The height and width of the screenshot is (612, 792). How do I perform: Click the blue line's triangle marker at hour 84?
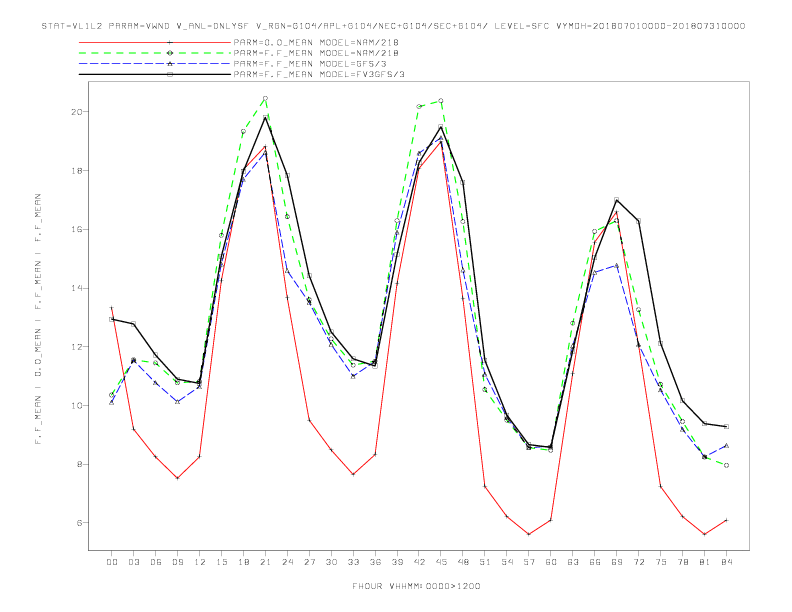[726, 445]
